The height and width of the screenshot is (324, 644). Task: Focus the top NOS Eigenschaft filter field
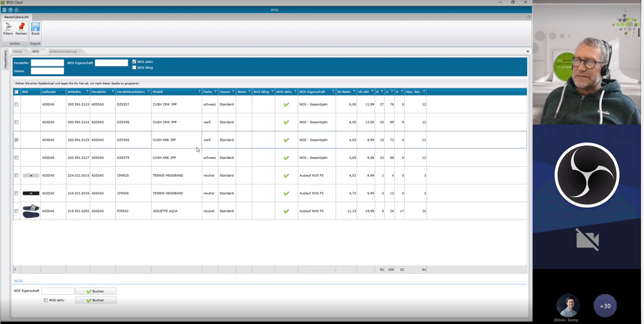tap(112, 63)
